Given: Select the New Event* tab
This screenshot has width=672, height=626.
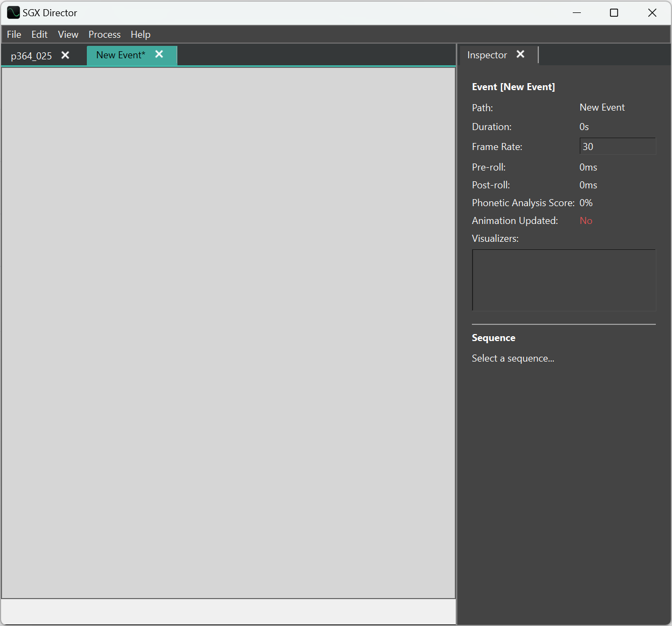Looking at the screenshot, I should point(120,55).
